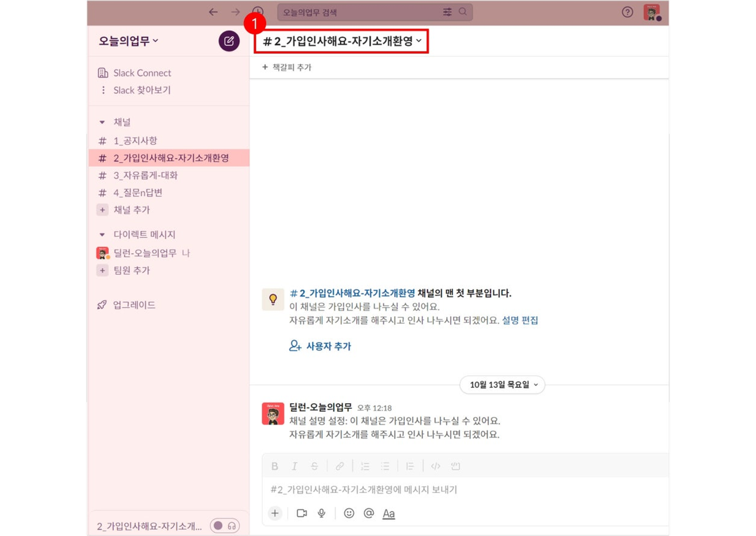This screenshot has width=756, height=536.
Task: Click the magnifier search icon
Action: click(463, 12)
